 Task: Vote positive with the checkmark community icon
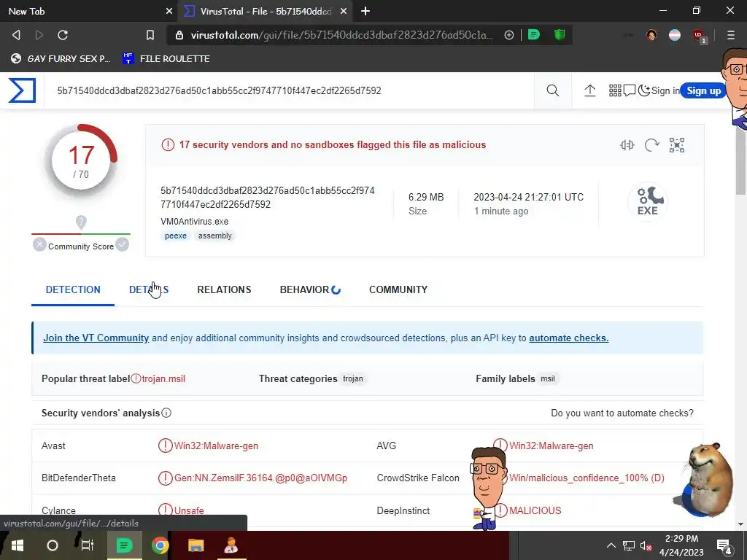click(x=123, y=244)
